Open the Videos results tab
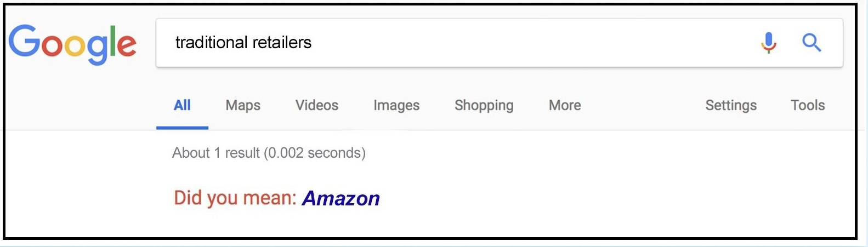The width and height of the screenshot is (868, 247). click(x=316, y=105)
